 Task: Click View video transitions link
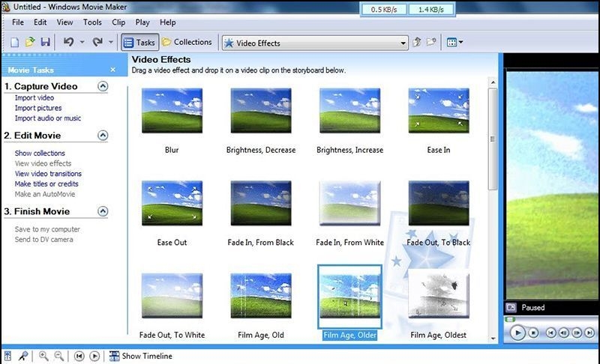[48, 174]
